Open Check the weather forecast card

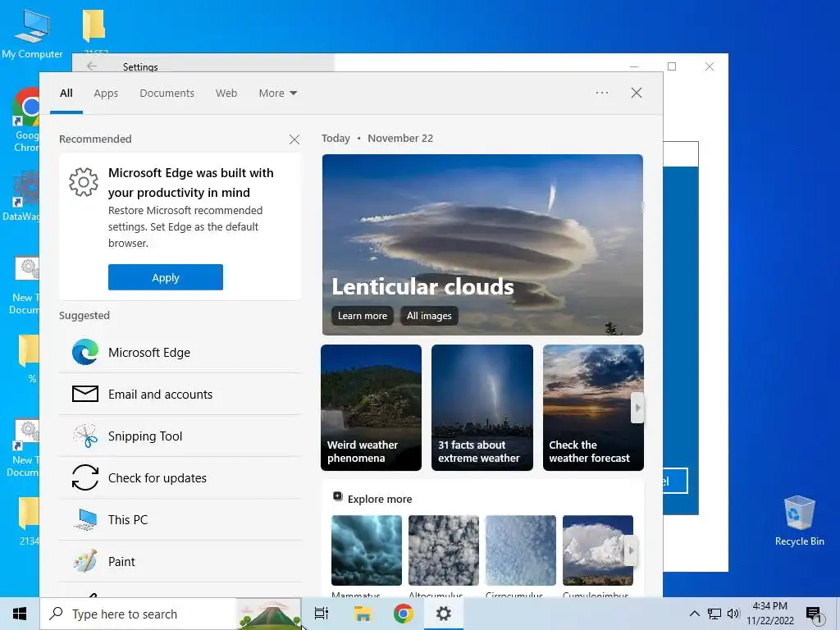[x=593, y=408]
